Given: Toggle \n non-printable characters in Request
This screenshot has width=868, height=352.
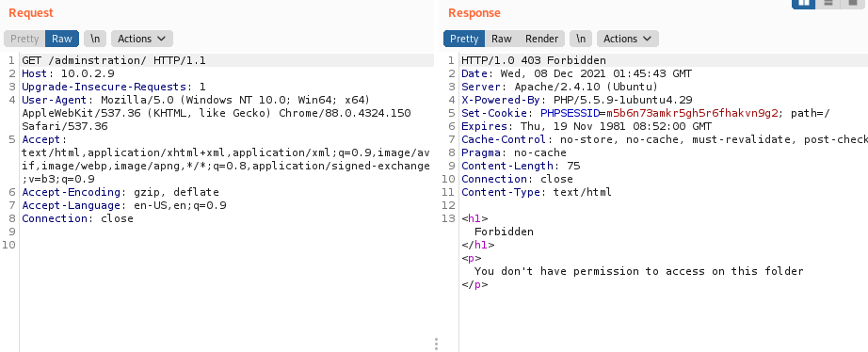Looking at the screenshot, I should tap(95, 39).
